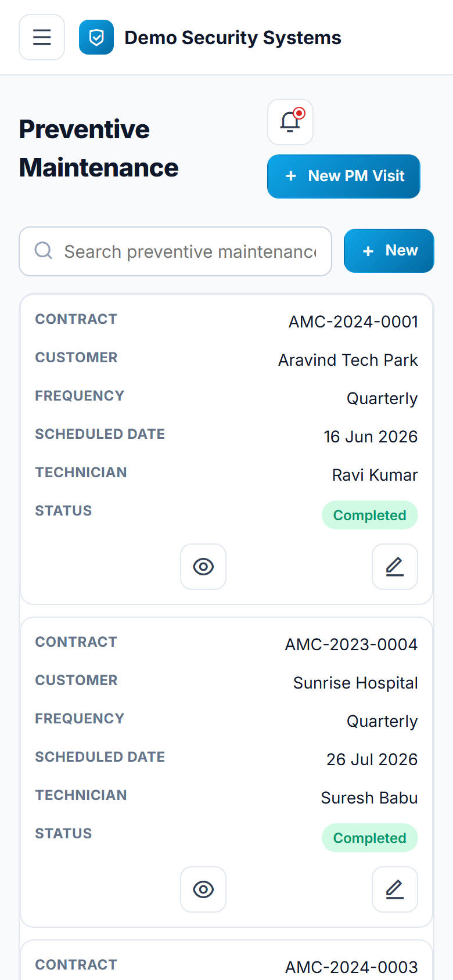Click the magnifier icon in search box
The height and width of the screenshot is (980, 453).
[x=44, y=251]
